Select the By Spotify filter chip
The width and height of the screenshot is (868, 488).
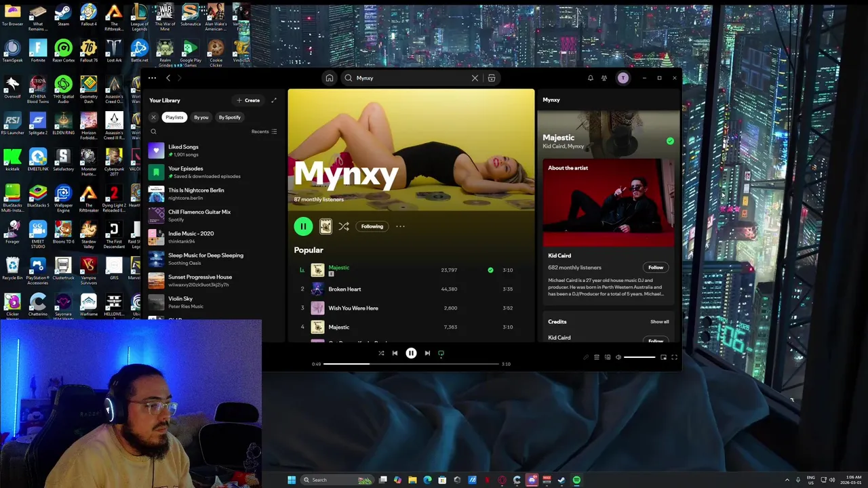(229, 117)
